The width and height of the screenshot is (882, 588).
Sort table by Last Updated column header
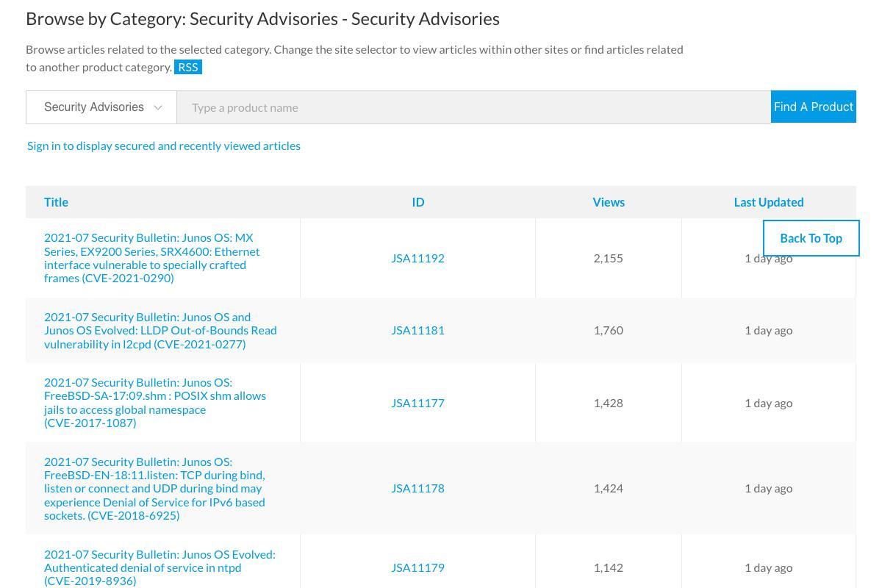coord(769,202)
